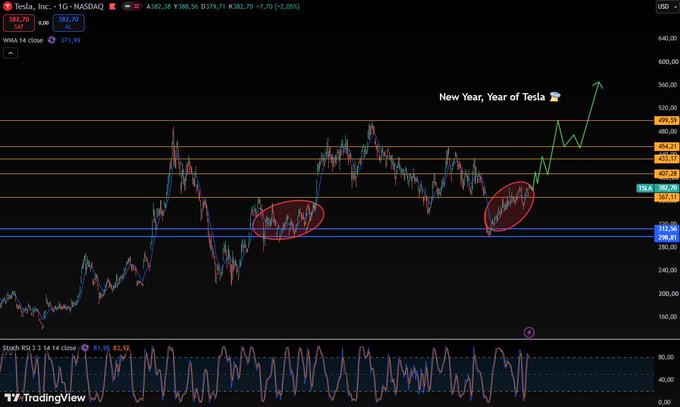Click the red flag icon beside NASDAQ
This screenshot has width=680, height=407.
113,7
